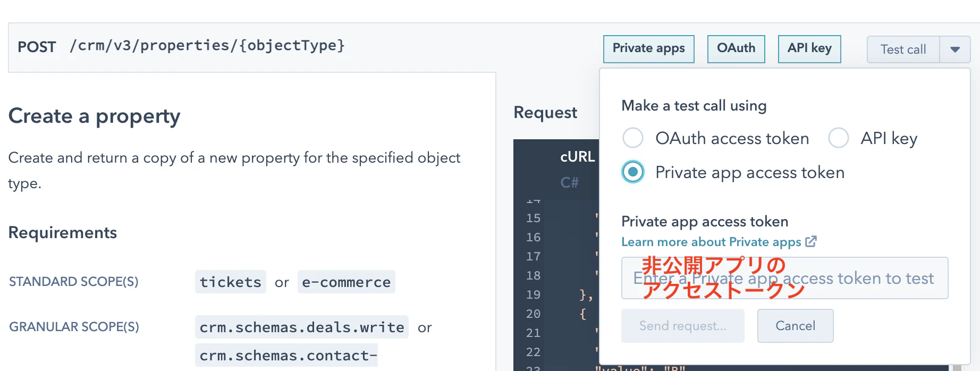Select the API key auth button
Screen dimensions: 980x371
click(809, 49)
